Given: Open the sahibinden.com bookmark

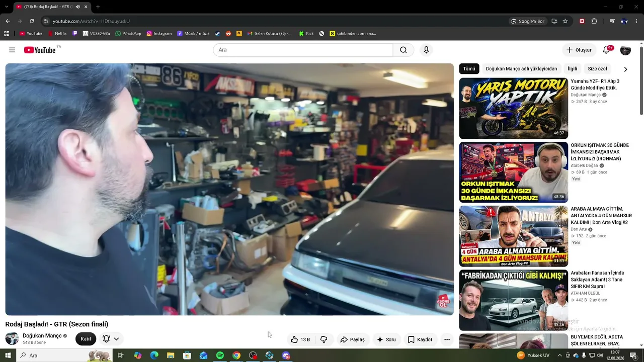Looking at the screenshot, I should (x=353, y=34).
